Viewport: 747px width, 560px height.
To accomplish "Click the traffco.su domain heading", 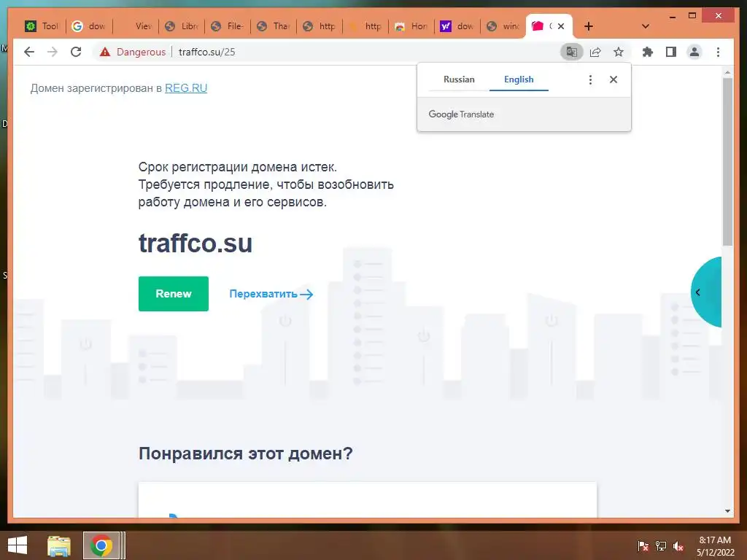I will (x=196, y=244).
